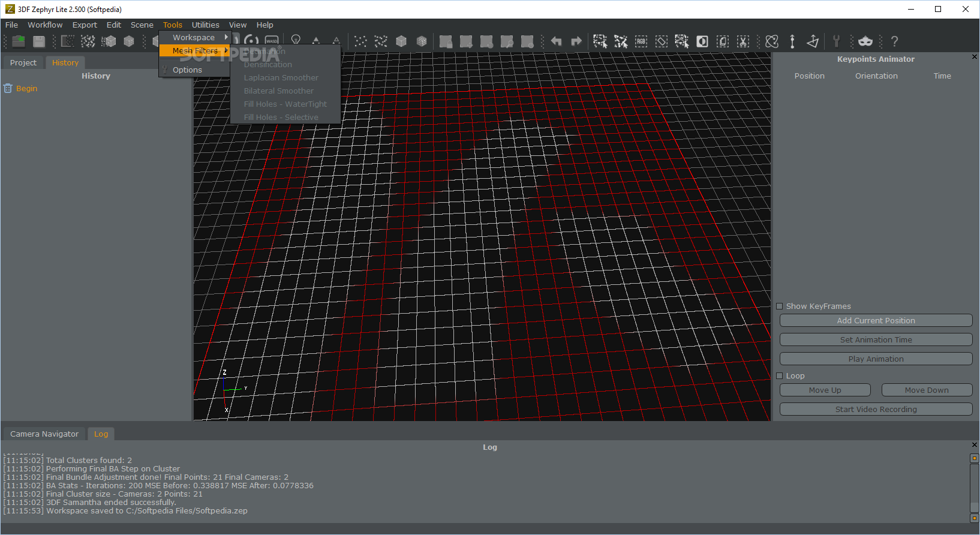This screenshot has width=980, height=535.
Task: Click the copy selection icon
Action: [x=723, y=41]
